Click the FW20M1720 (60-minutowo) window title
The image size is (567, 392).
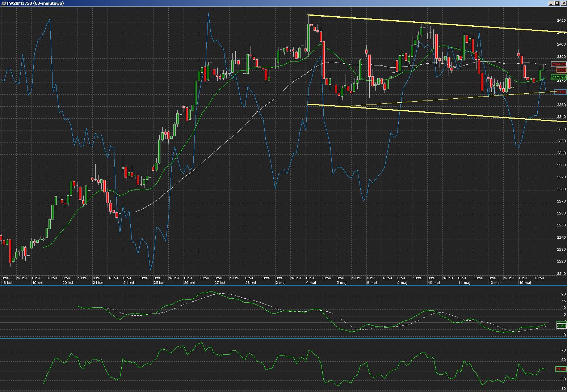35,3
